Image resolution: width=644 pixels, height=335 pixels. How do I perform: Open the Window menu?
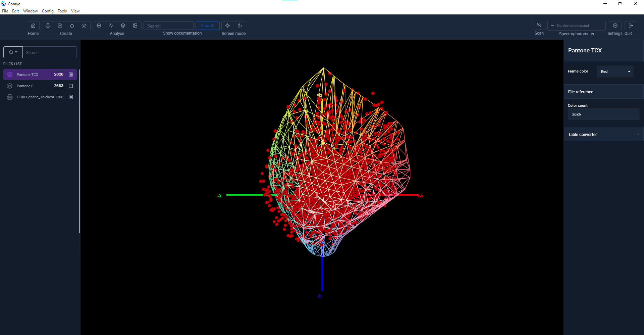[31, 11]
